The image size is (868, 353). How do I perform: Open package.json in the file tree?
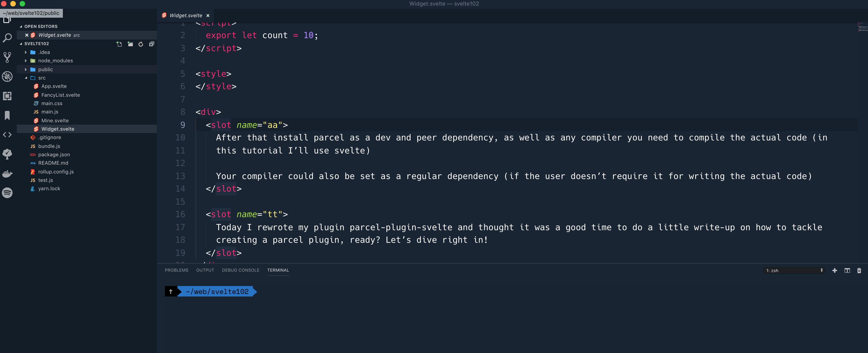tap(54, 154)
